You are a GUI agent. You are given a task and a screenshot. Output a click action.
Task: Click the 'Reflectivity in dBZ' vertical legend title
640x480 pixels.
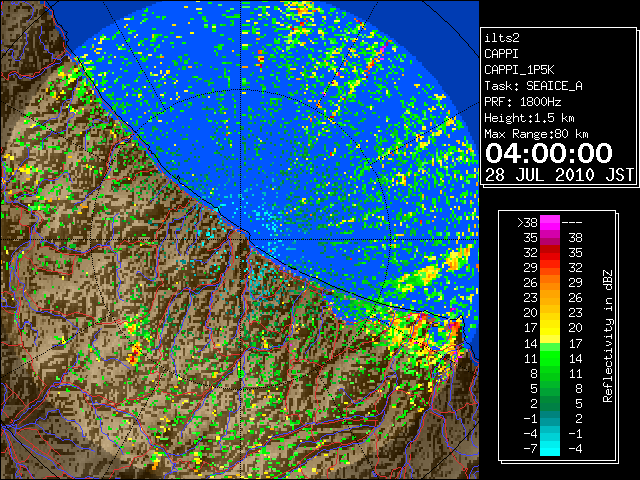608,336
